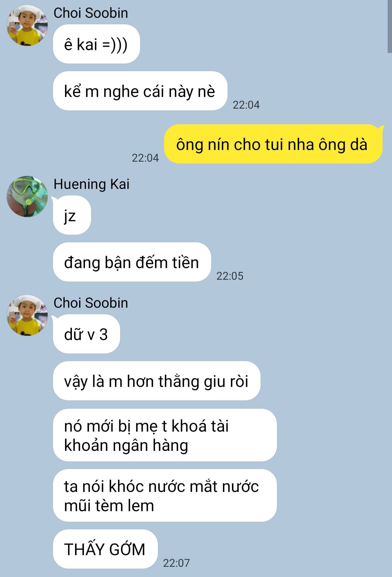Click the lower Choi Soobin sender name
Screen dimensions: 392x577
click(91, 303)
